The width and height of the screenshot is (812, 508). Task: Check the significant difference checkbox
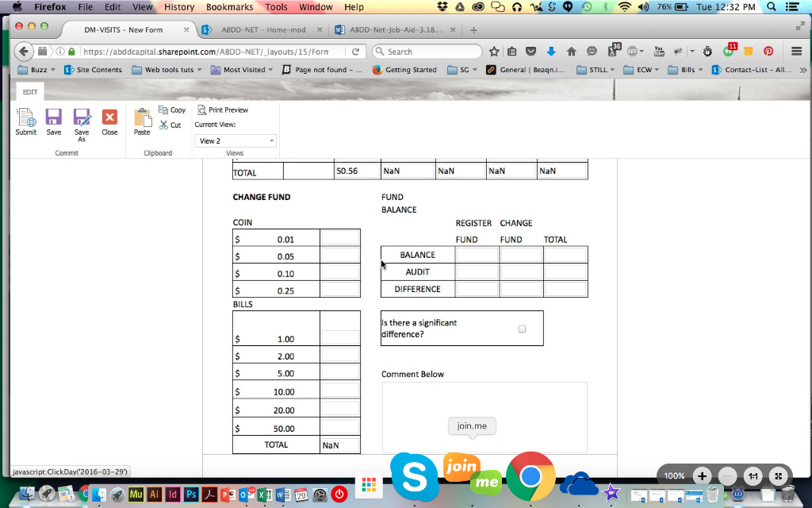pos(522,329)
